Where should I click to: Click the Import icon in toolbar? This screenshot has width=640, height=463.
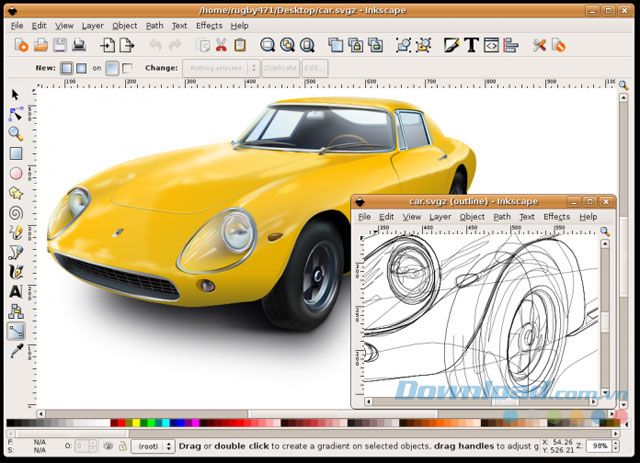[108, 45]
